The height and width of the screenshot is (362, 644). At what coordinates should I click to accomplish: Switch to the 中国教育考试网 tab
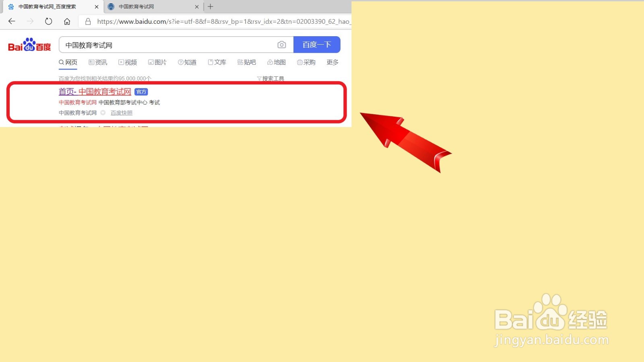pos(153,7)
